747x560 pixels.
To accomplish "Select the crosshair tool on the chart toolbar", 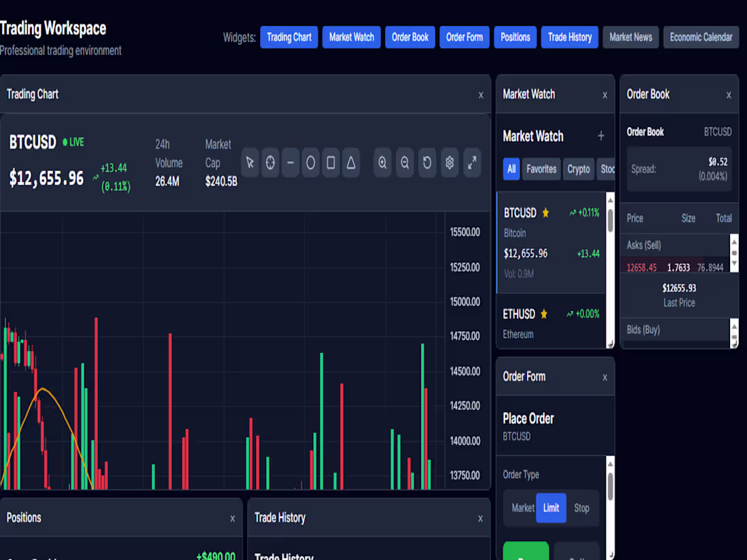I will pos(270,163).
